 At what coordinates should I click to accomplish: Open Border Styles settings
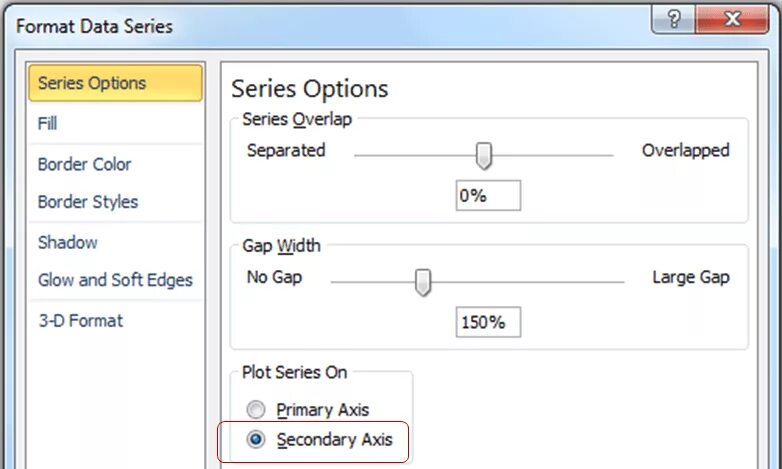click(x=88, y=202)
